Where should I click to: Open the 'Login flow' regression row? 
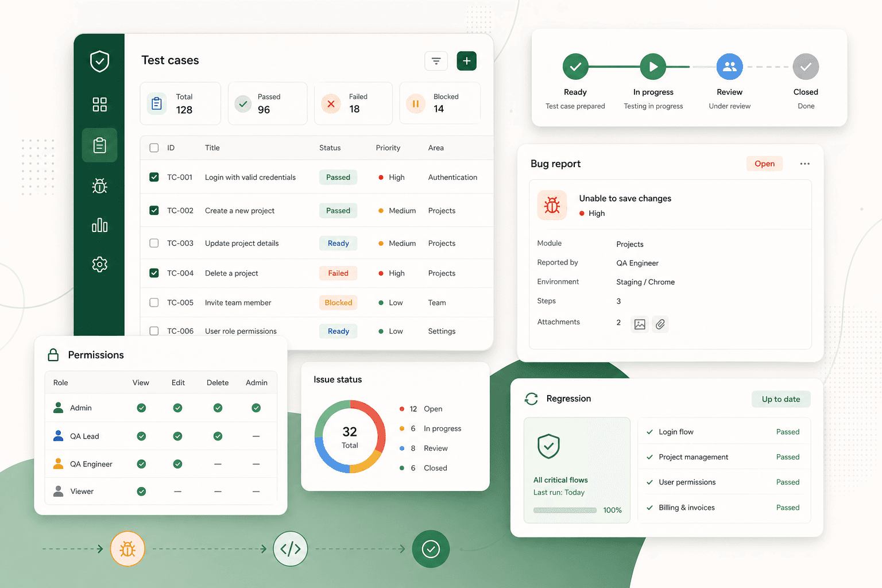click(x=724, y=432)
